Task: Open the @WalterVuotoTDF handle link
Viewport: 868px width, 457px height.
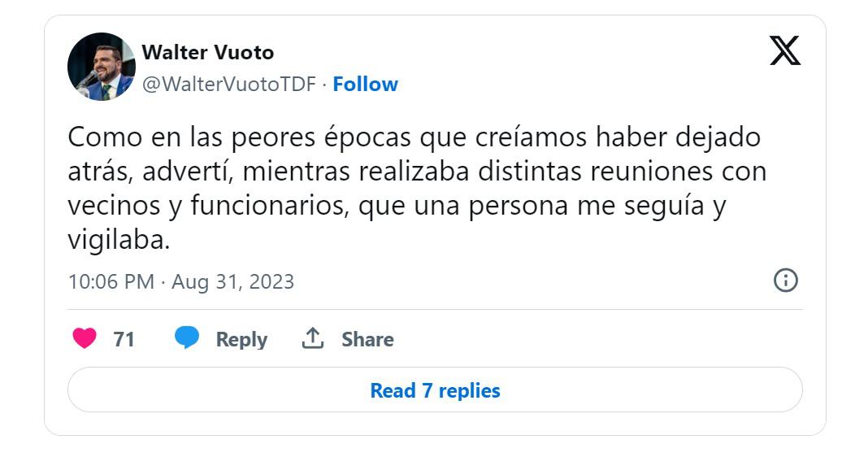Action: coord(229,85)
